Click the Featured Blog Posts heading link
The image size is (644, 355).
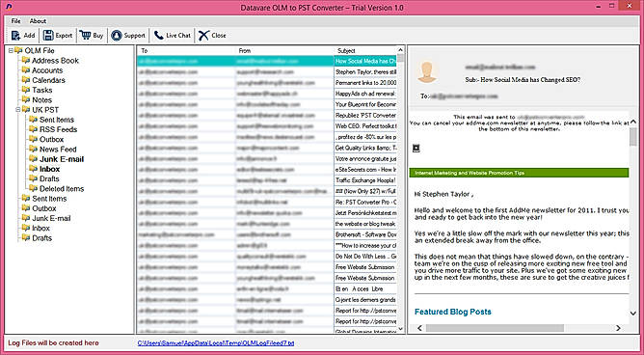tap(452, 312)
